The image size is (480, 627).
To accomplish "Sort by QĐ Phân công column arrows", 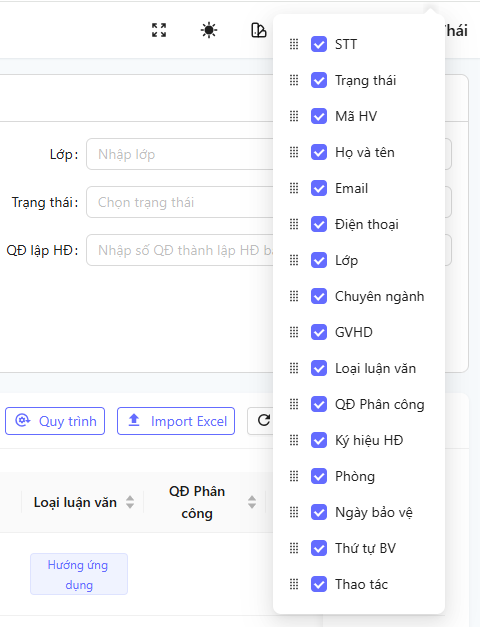I will 252,502.
